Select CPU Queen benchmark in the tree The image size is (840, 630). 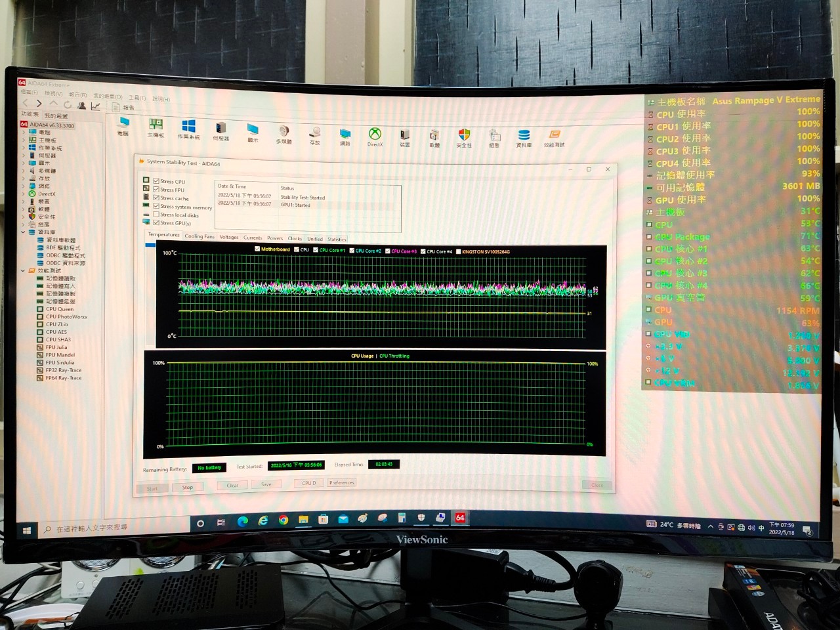coord(60,309)
